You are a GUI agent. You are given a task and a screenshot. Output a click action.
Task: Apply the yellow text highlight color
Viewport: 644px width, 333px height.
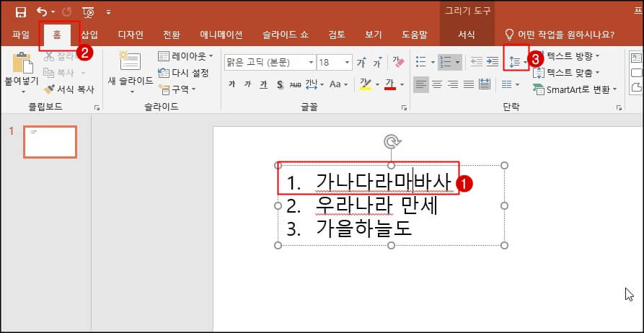(x=365, y=84)
